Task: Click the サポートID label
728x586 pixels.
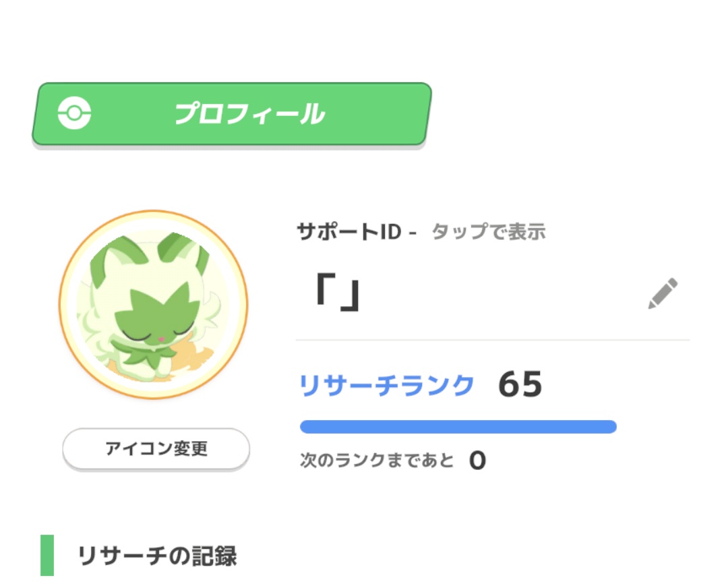Action: [x=349, y=231]
